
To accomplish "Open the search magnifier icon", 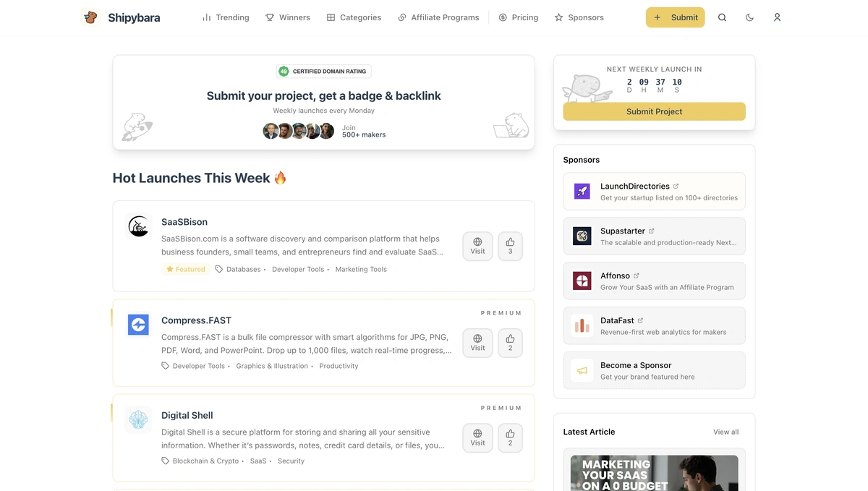I will 722,17.
